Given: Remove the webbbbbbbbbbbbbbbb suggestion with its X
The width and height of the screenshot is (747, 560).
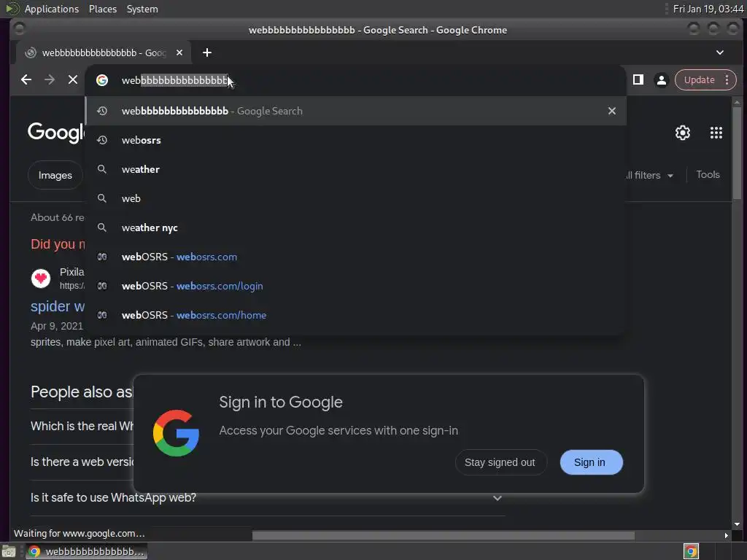Looking at the screenshot, I should point(612,111).
